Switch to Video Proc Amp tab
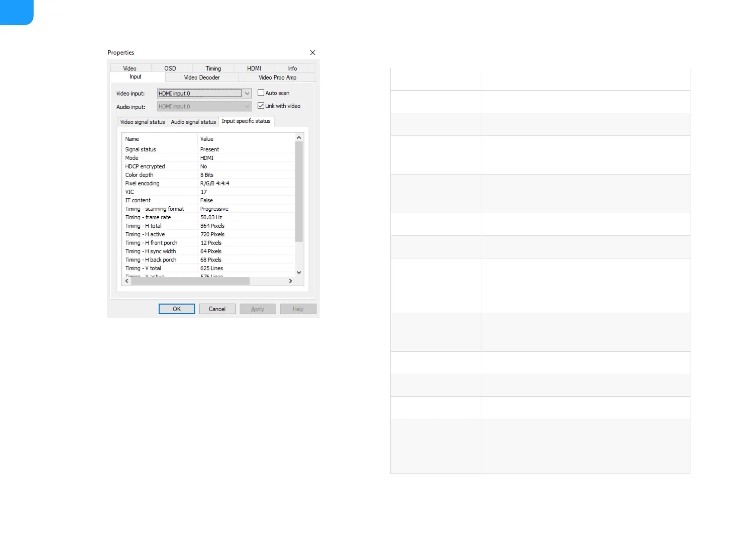Screen dimensions: 756x535 coord(277,77)
